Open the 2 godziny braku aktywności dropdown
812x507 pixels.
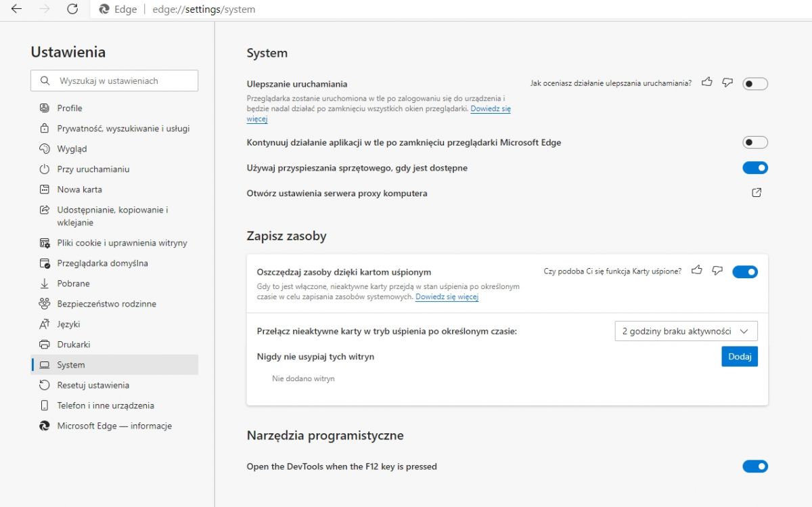tap(686, 331)
